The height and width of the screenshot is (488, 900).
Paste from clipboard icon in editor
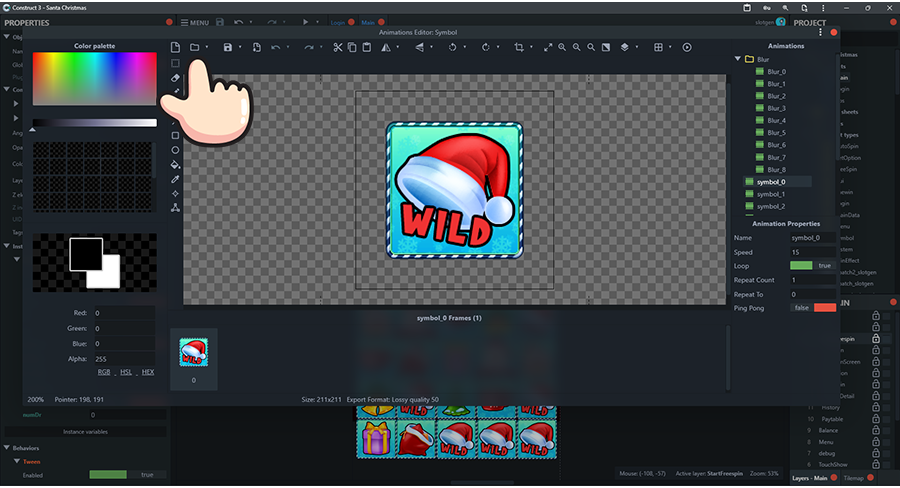pos(367,47)
